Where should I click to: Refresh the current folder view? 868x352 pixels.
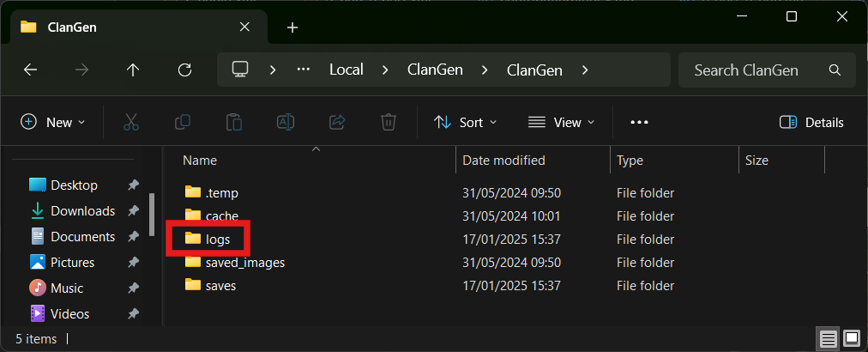click(x=184, y=70)
